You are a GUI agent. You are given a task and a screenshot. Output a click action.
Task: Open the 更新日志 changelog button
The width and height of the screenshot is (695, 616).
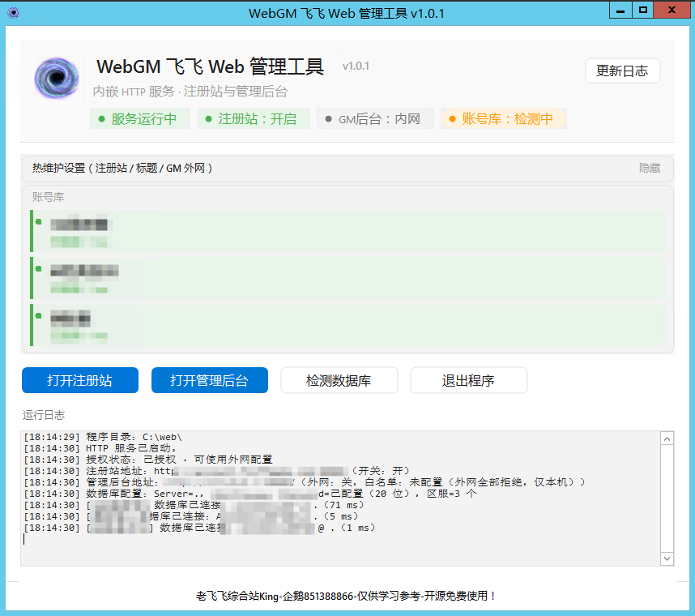[x=622, y=71]
